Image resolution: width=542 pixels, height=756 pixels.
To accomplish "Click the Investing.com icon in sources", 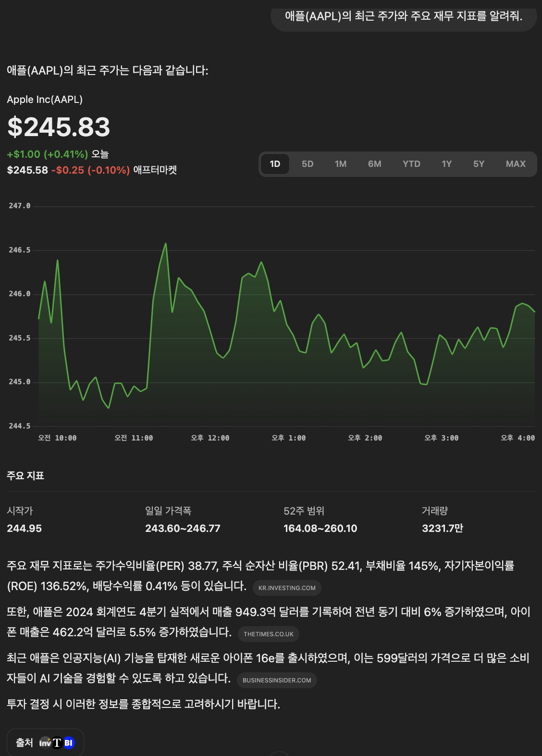I will click(x=45, y=743).
